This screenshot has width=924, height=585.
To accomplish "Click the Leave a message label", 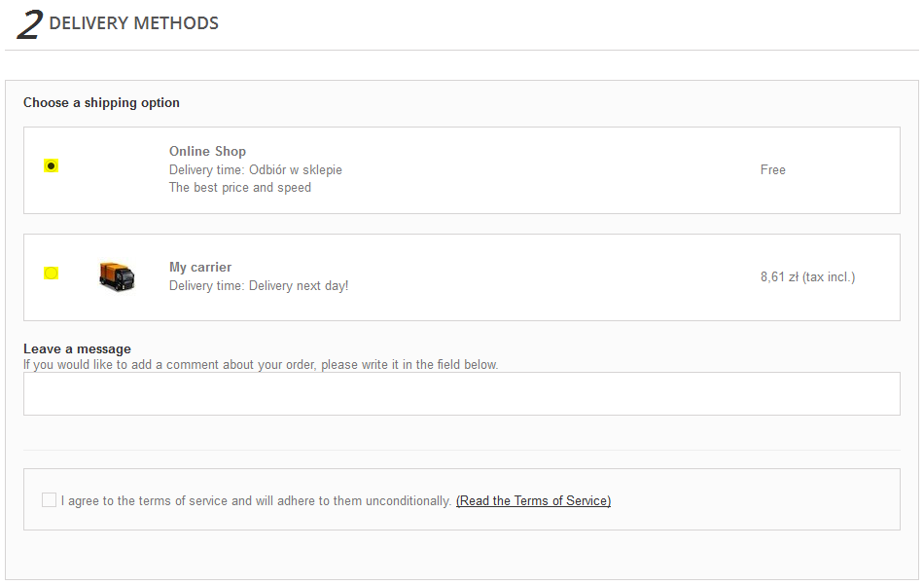I will pyautogui.click(x=77, y=348).
